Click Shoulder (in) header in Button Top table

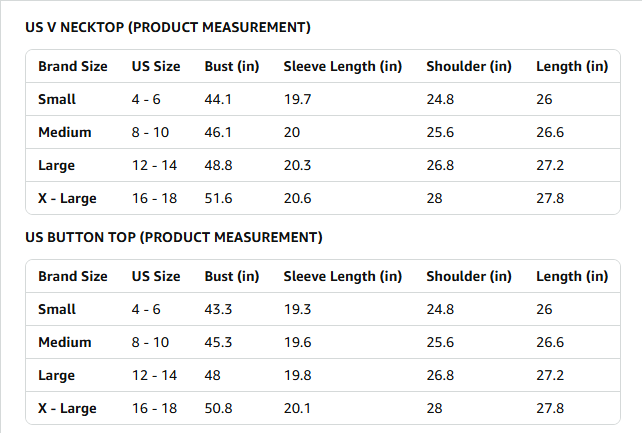pos(468,277)
